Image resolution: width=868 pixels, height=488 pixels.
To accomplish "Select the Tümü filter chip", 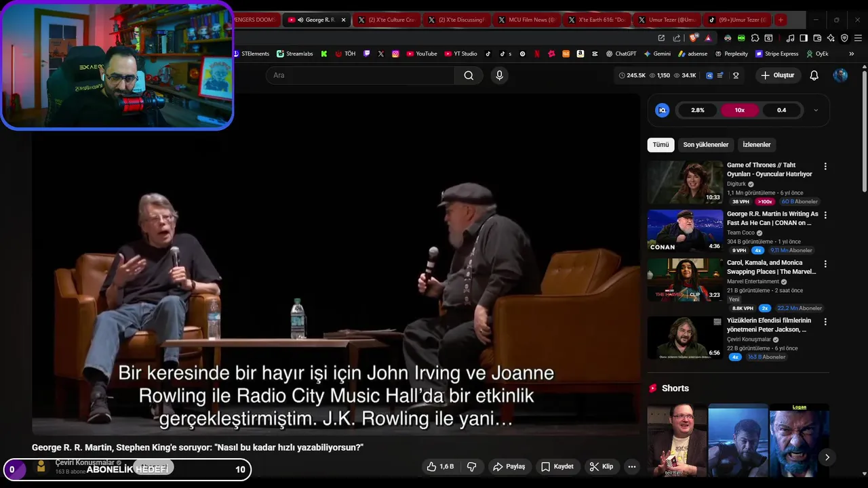I will pyautogui.click(x=660, y=144).
